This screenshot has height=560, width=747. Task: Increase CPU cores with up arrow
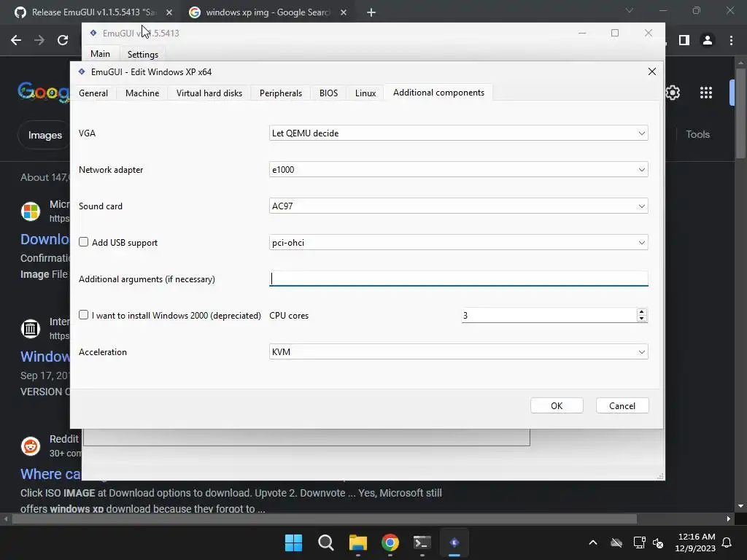(x=642, y=312)
